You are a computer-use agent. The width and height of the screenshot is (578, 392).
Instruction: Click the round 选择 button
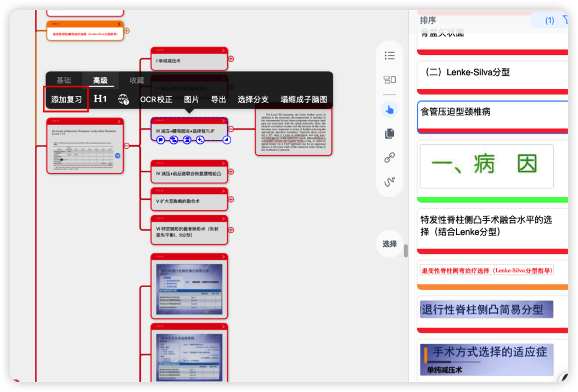[x=390, y=244]
